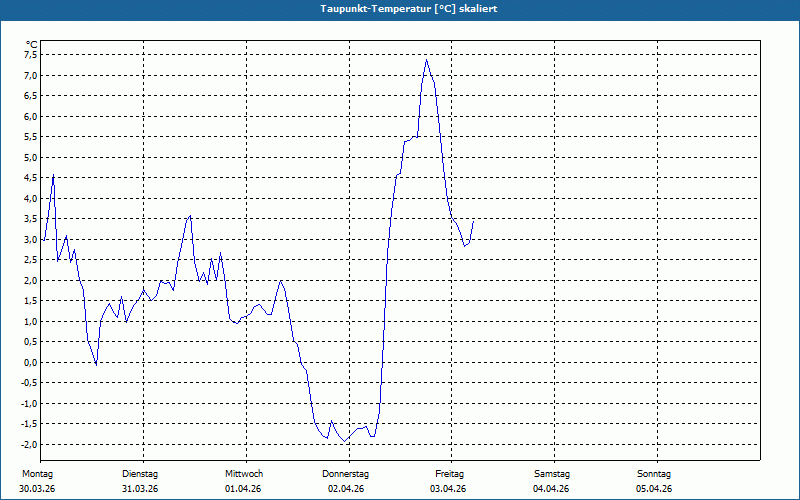
Task: Click the '2,0' y-axis value
Action: coord(31,281)
